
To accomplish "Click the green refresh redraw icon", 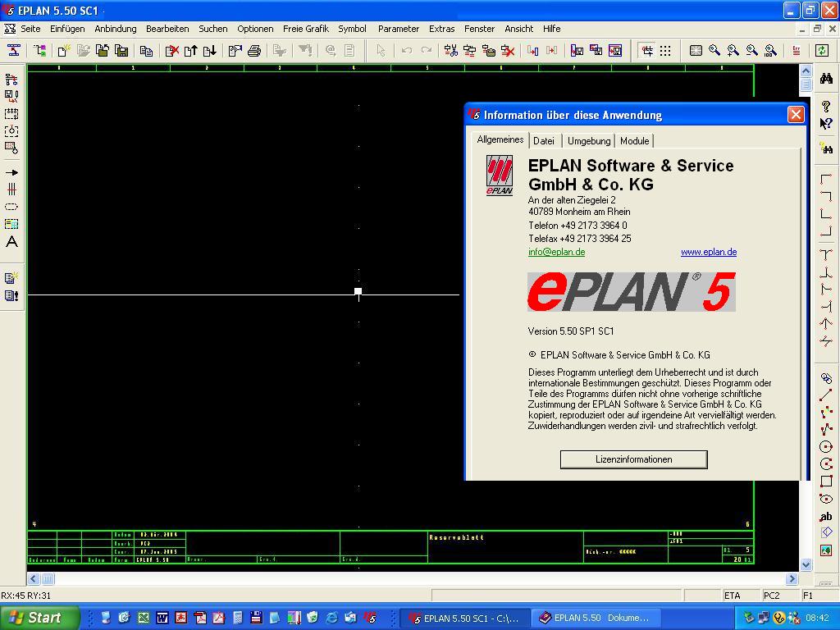I will coord(822,51).
